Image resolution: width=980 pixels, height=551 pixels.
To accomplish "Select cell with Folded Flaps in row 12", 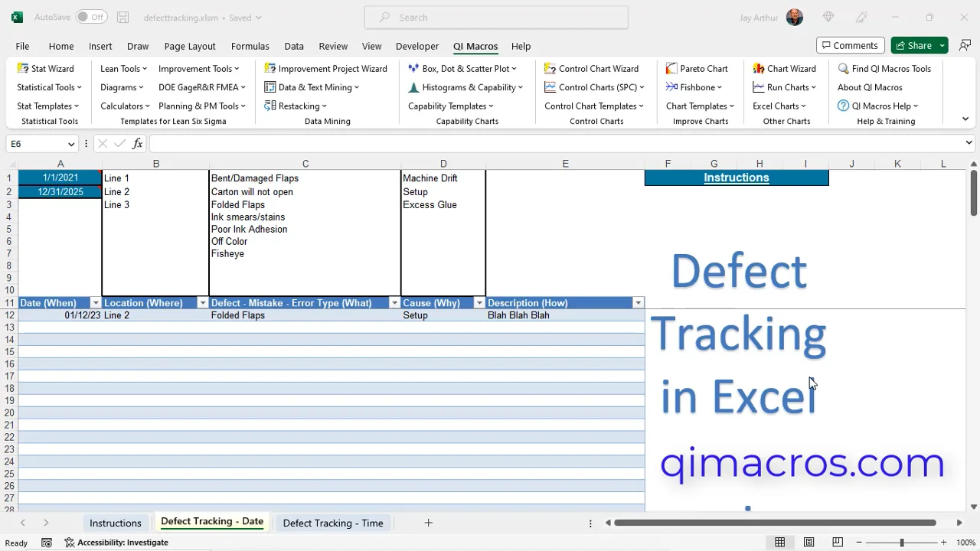I will [x=305, y=315].
